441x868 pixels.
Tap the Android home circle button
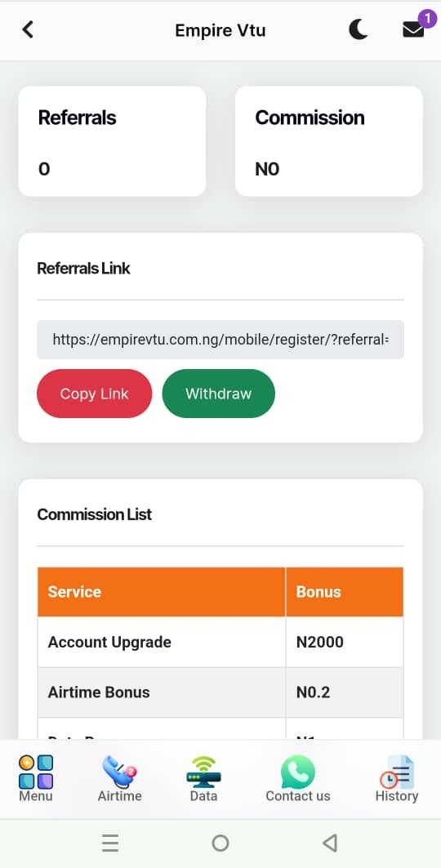click(220, 843)
